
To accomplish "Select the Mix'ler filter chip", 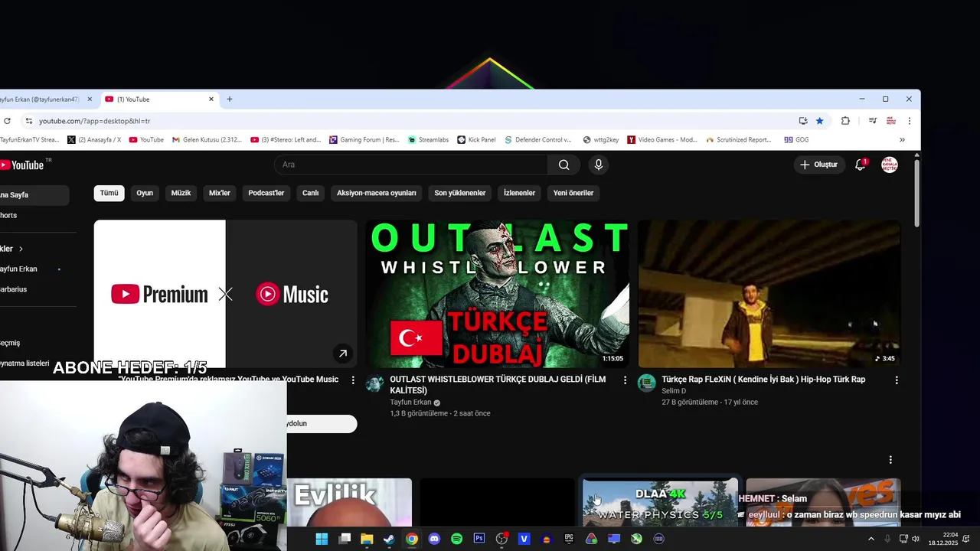I will tap(220, 193).
